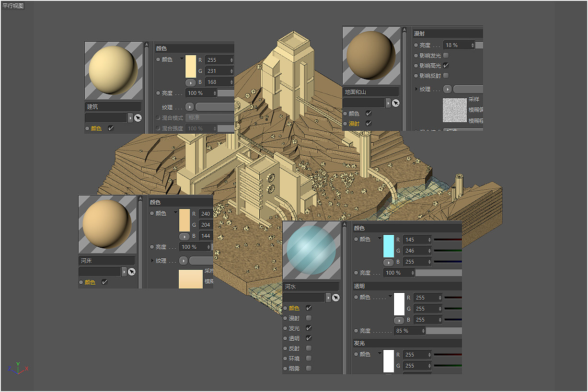
Task: Open the 纹理 arrow button in 河床 panel
Action: click(x=184, y=261)
